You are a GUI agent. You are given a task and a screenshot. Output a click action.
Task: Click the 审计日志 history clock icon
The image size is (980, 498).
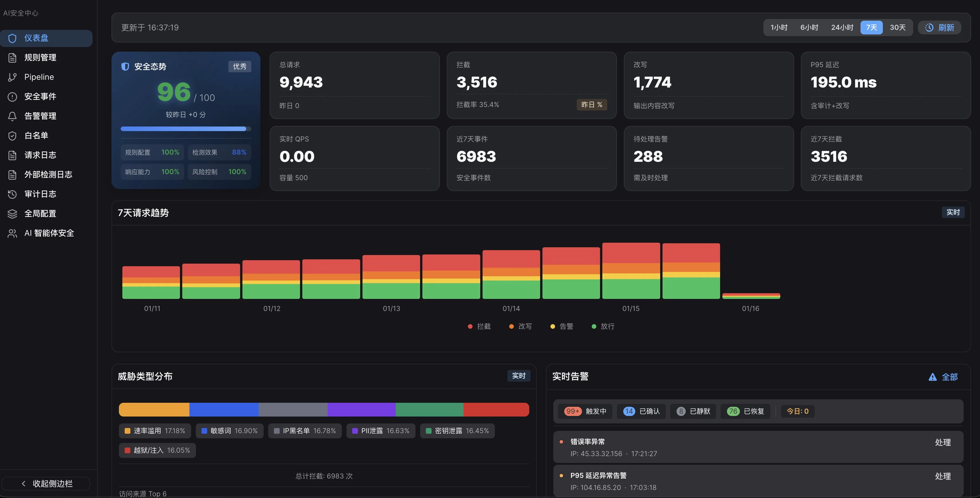pyautogui.click(x=12, y=194)
